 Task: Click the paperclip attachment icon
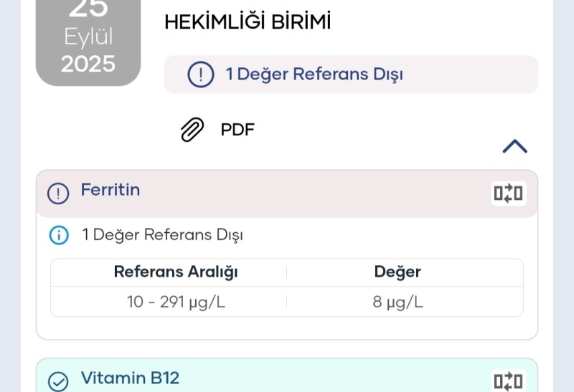(192, 130)
